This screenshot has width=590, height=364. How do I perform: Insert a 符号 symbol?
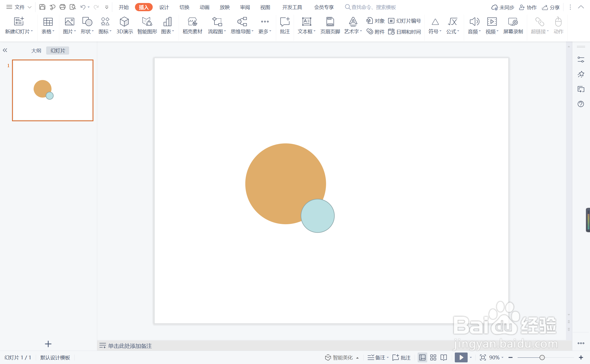click(435, 26)
